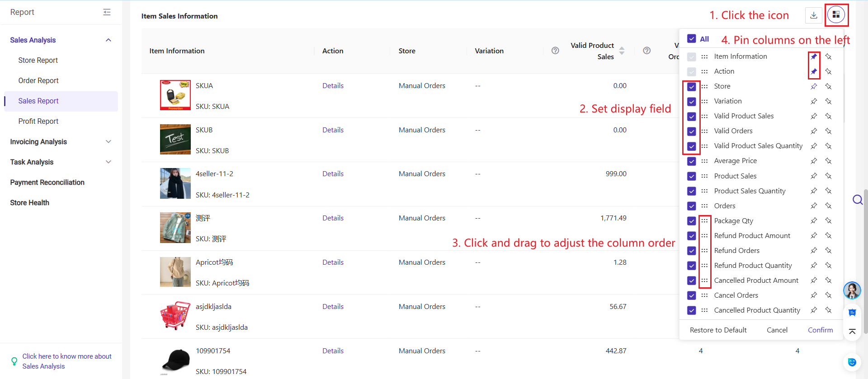Click the column settings grid icon
The width and height of the screenshot is (868, 379).
[836, 15]
